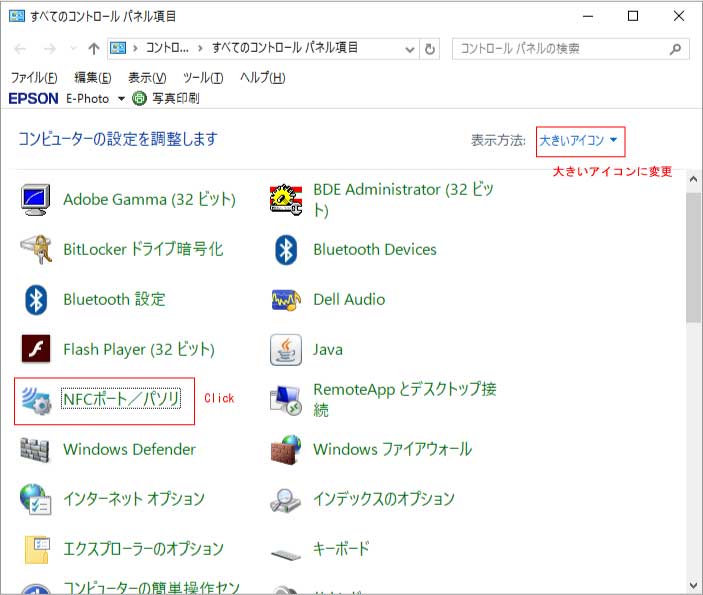The width and height of the screenshot is (703, 595).
Task: Open the Bluetooth Devices text link
Action: point(375,249)
